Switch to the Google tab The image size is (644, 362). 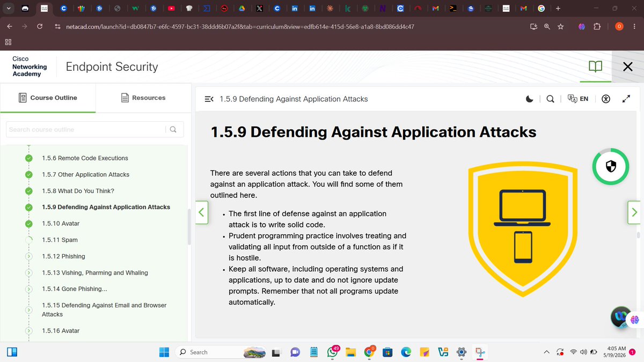[541, 9]
